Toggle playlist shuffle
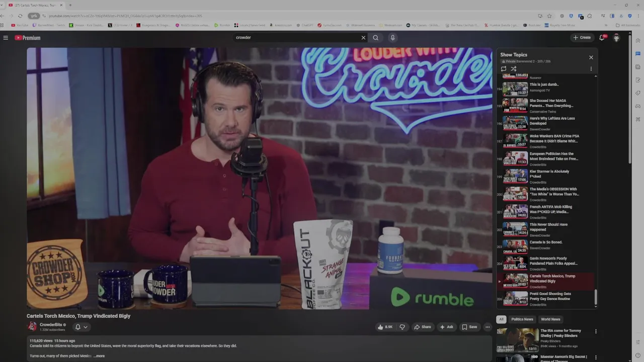Image resolution: width=644 pixels, height=362 pixels. [514, 69]
